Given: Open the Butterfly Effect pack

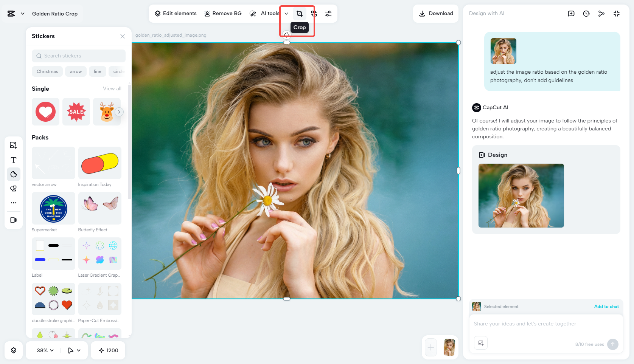Looking at the screenshot, I should pyautogui.click(x=100, y=208).
